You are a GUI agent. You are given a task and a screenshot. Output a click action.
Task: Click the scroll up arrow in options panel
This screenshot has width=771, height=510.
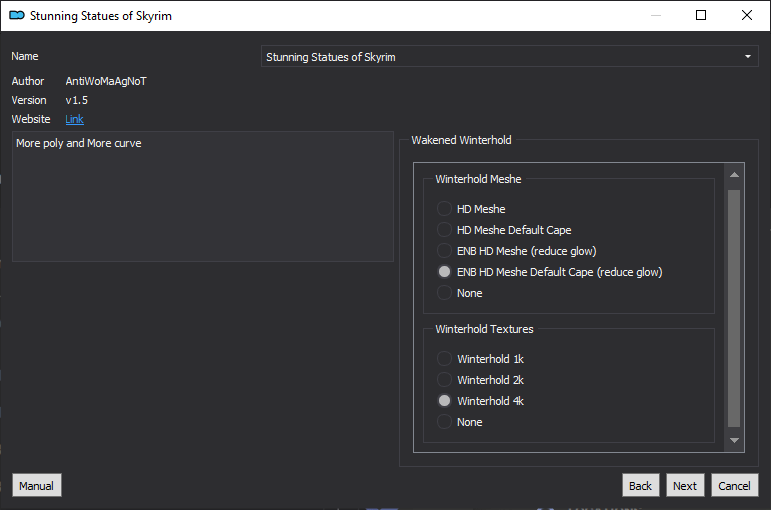pos(734,175)
